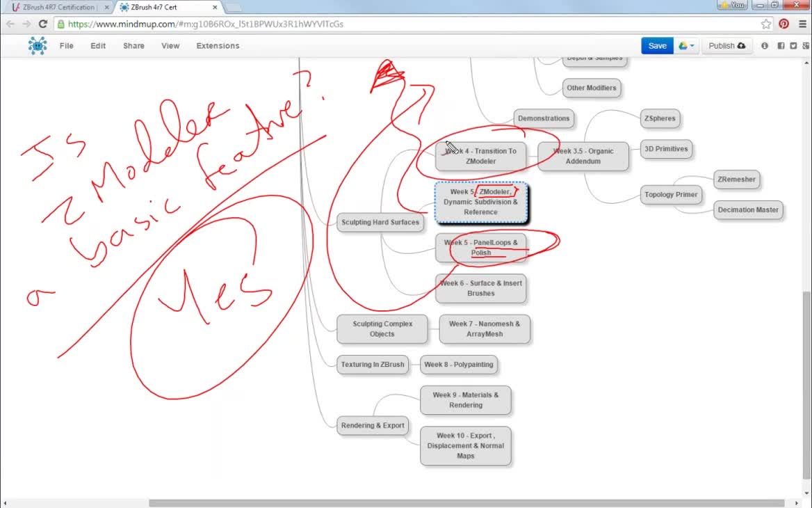Go back with the browser back arrow
The height and width of the screenshot is (508, 812).
coord(10,24)
